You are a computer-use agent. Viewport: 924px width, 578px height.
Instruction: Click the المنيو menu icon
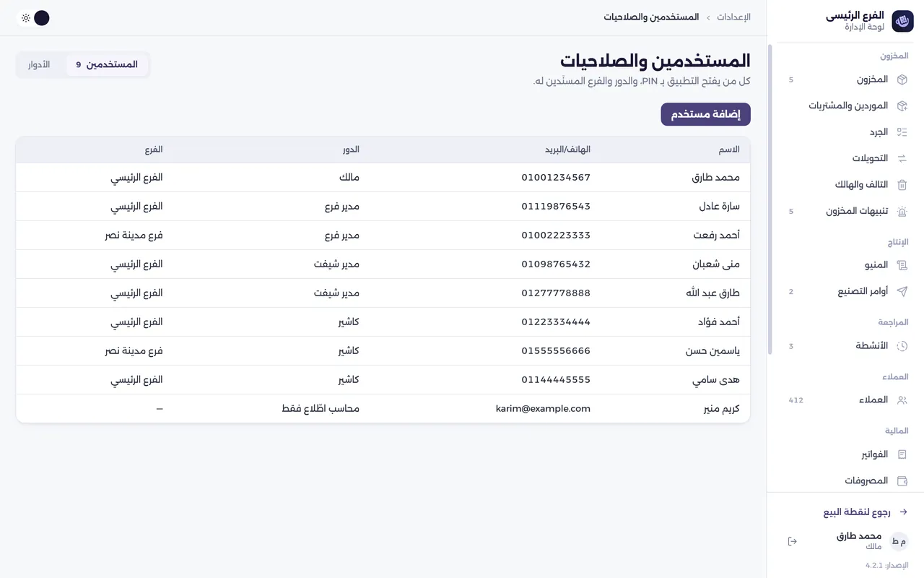[902, 265]
